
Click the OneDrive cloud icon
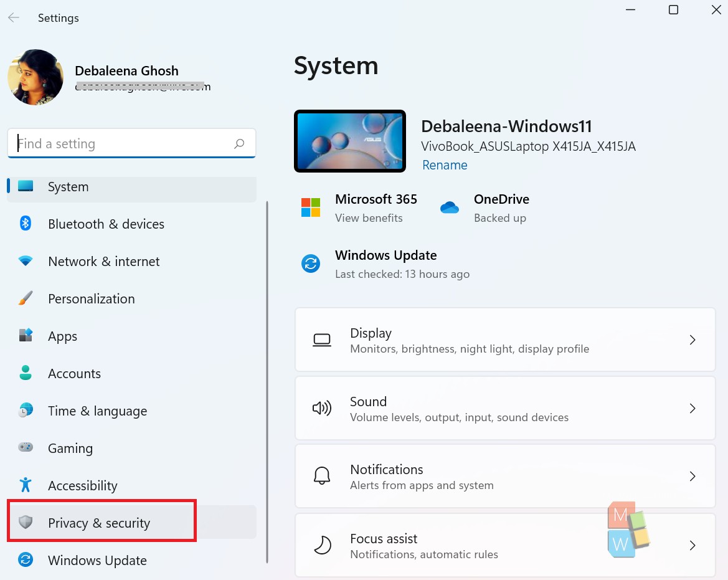450,207
